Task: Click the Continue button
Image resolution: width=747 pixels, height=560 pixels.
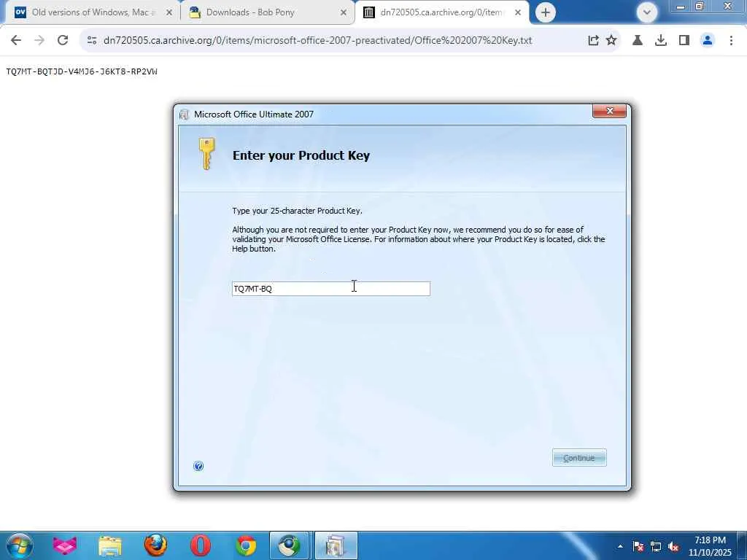Action: (x=579, y=458)
